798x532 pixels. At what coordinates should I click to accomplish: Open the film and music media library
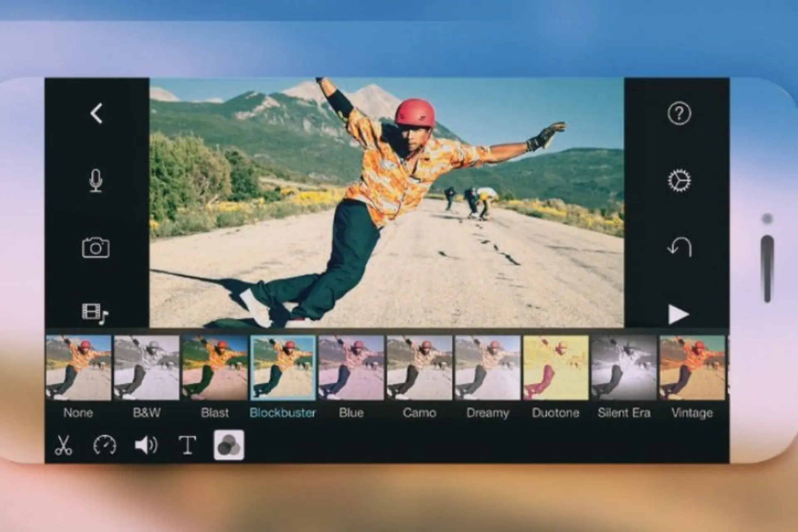coord(95,313)
